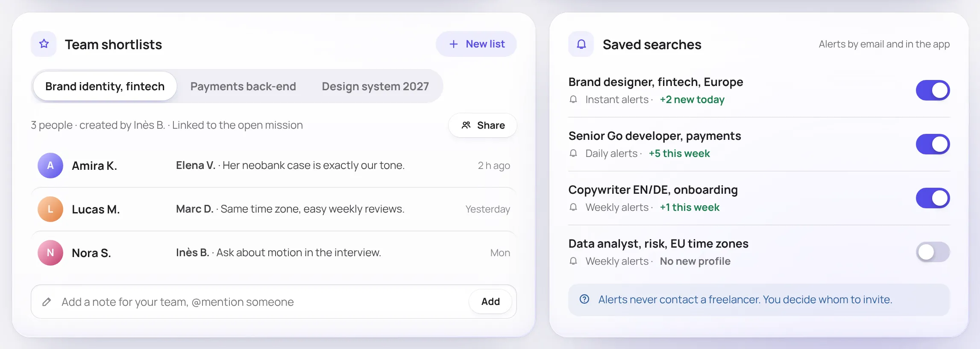Toggle the Copywriter EN/DE, onboarding switch
Image resolution: width=980 pixels, height=349 pixels.
tap(933, 198)
